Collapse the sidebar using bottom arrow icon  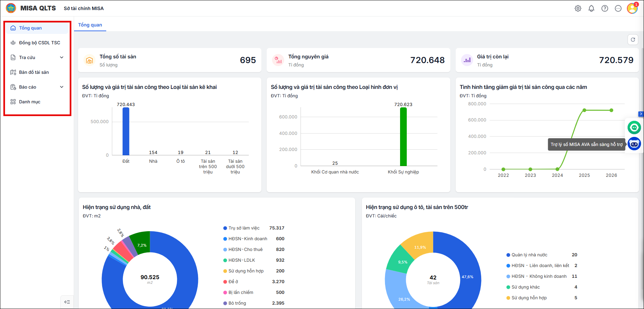point(67,302)
